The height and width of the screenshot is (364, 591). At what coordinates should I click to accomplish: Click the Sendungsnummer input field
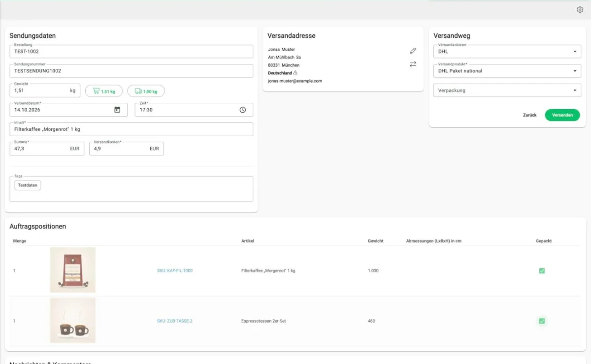(x=131, y=71)
